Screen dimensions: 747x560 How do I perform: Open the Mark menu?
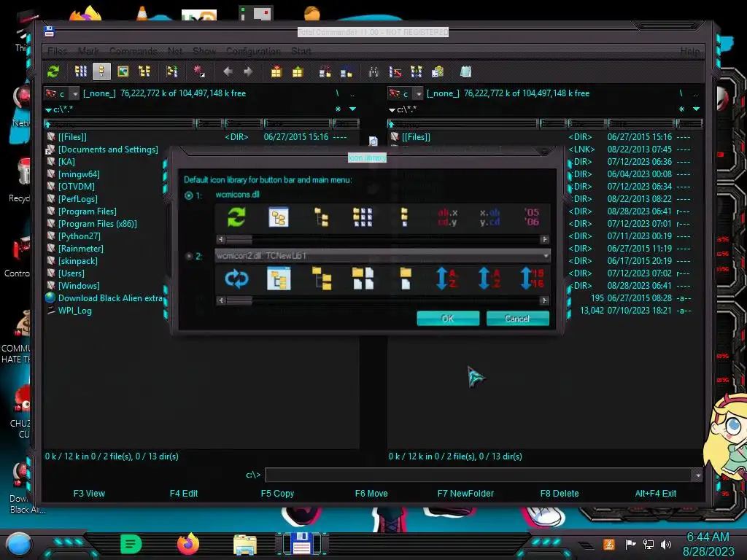pyautogui.click(x=88, y=51)
